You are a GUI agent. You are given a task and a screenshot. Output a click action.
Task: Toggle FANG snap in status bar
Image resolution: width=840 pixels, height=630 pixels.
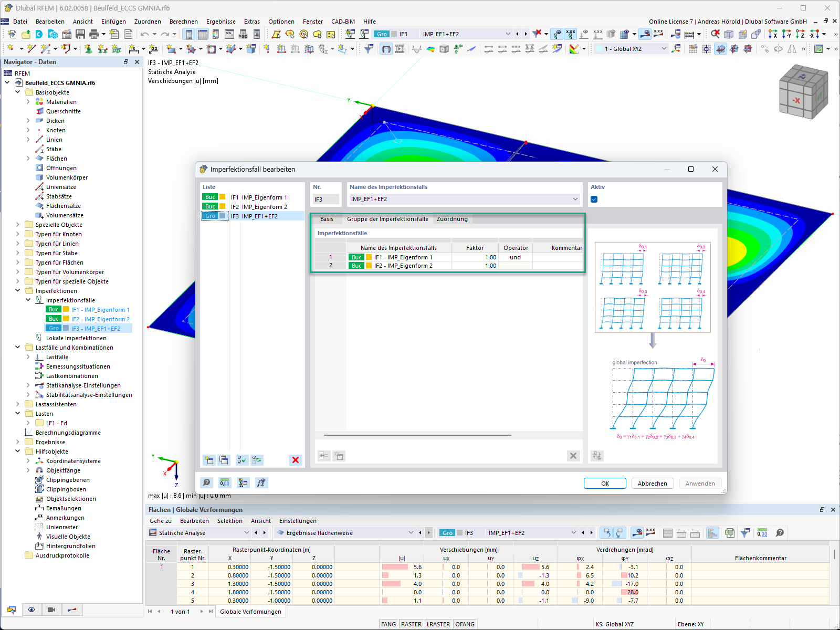[x=388, y=624]
